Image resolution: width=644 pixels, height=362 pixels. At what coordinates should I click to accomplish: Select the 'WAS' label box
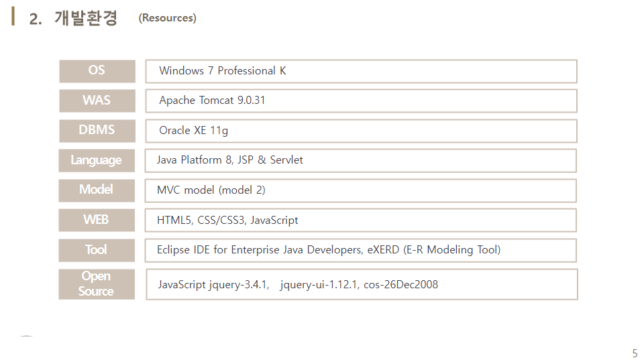97,101
